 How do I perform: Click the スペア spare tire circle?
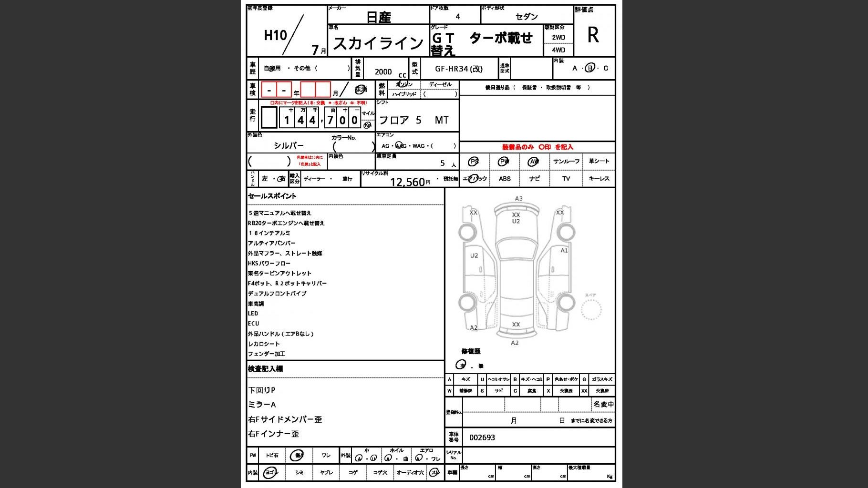pos(591,310)
